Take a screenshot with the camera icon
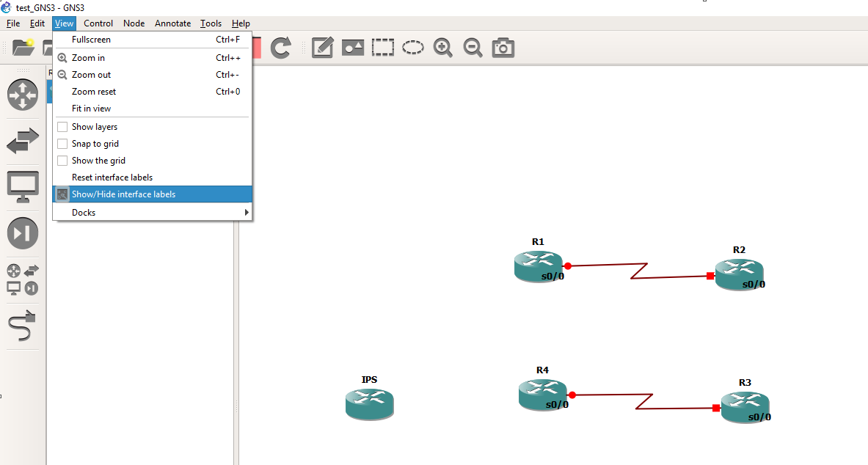Screen dimensions: 868x465 coord(503,48)
